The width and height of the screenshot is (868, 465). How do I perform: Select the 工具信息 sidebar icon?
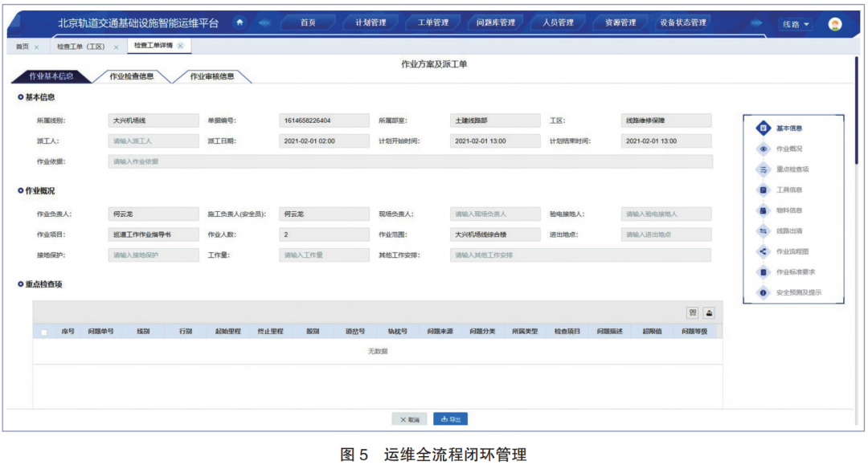(762, 190)
